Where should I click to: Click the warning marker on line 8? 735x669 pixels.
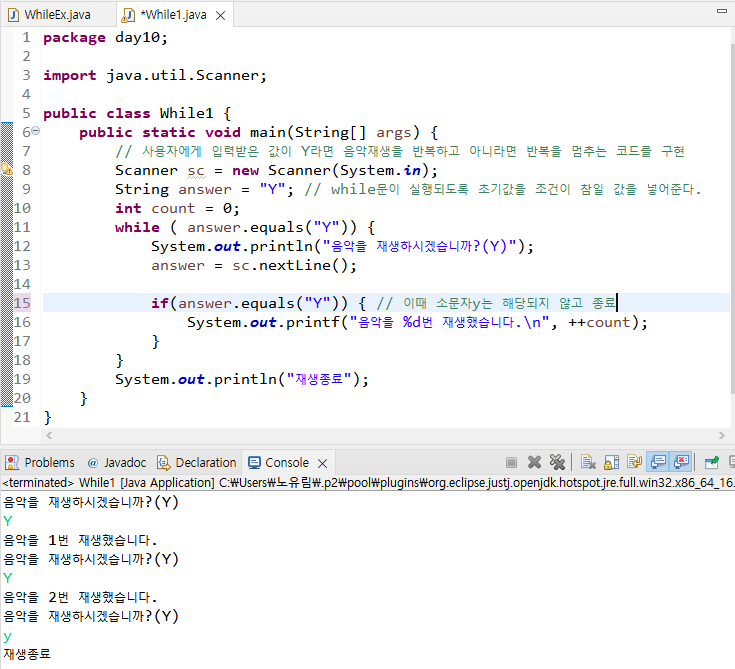[x=7, y=170]
